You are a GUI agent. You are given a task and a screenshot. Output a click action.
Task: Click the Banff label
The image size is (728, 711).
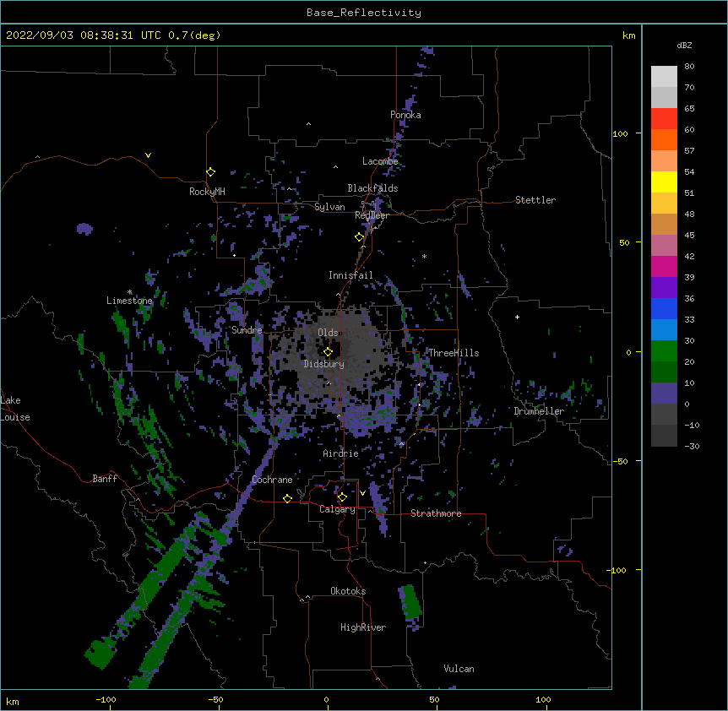[105, 479]
